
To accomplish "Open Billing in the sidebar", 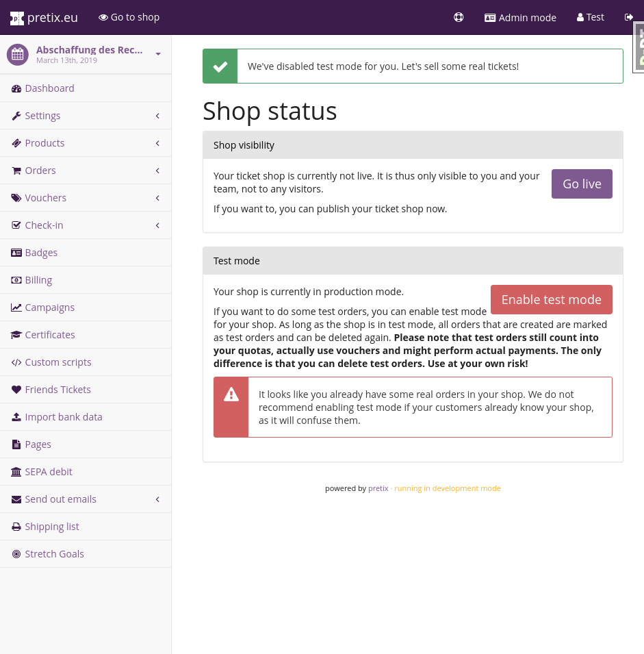I will [86, 280].
